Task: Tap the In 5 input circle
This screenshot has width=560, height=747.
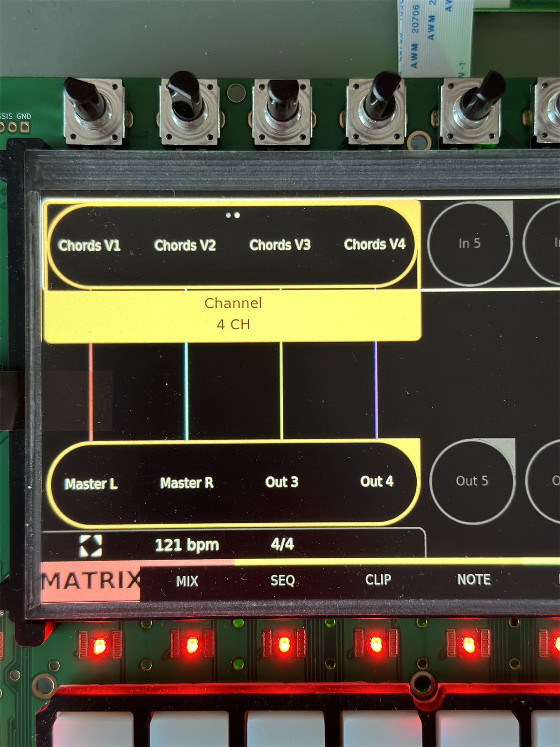Action: (469, 243)
